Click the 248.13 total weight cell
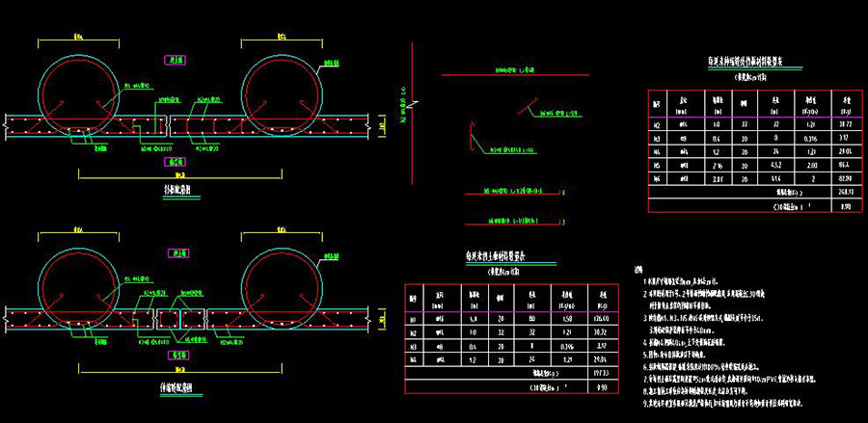 [847, 192]
